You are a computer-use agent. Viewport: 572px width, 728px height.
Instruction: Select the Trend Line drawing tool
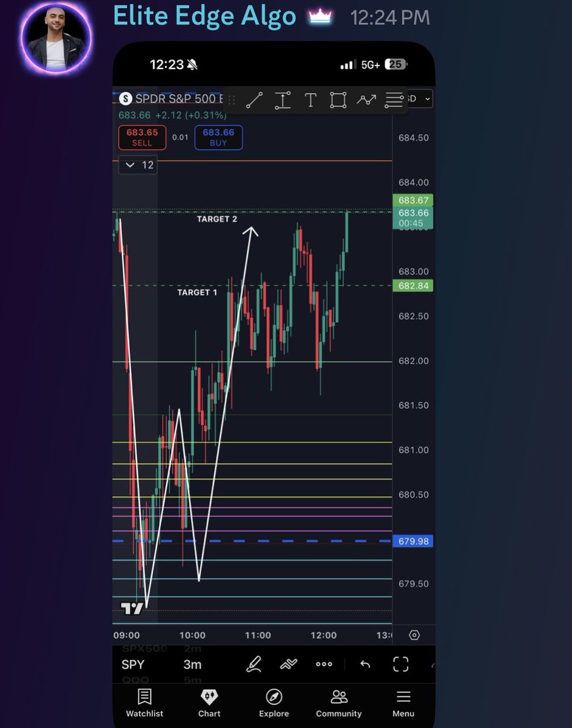pyautogui.click(x=254, y=99)
